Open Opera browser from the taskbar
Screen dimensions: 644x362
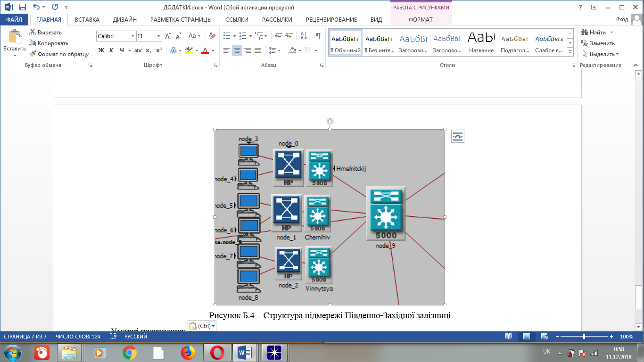point(217,352)
